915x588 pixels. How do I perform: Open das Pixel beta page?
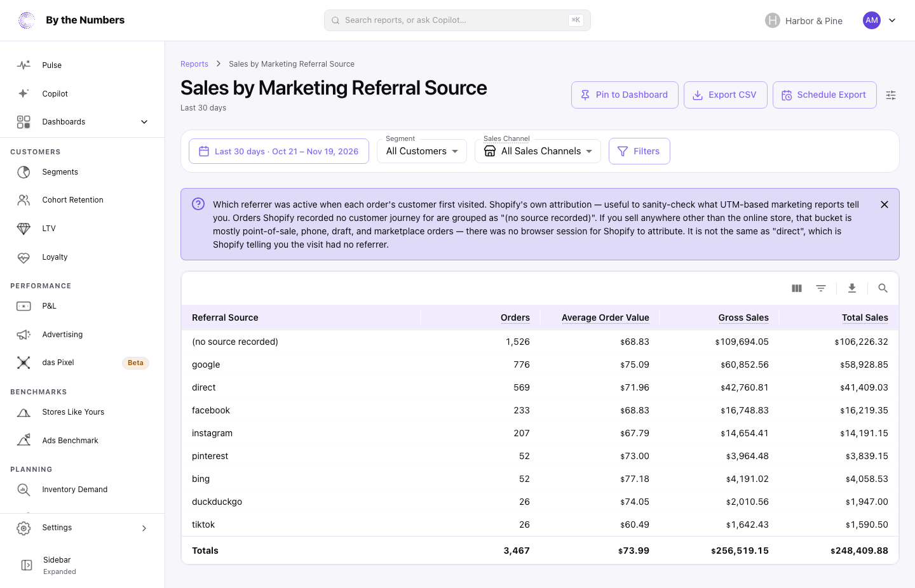pyautogui.click(x=83, y=363)
